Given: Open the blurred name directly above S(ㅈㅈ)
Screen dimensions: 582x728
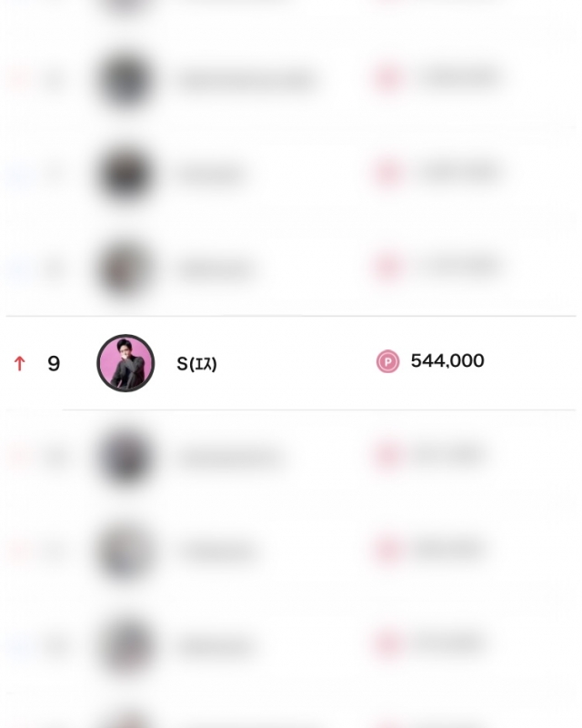Looking at the screenshot, I should 216,269.
